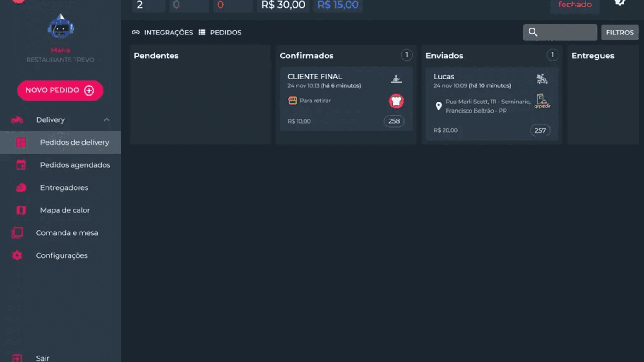This screenshot has height=362, width=644.
Task: Click the Entregues column header
Action: [x=593, y=56]
